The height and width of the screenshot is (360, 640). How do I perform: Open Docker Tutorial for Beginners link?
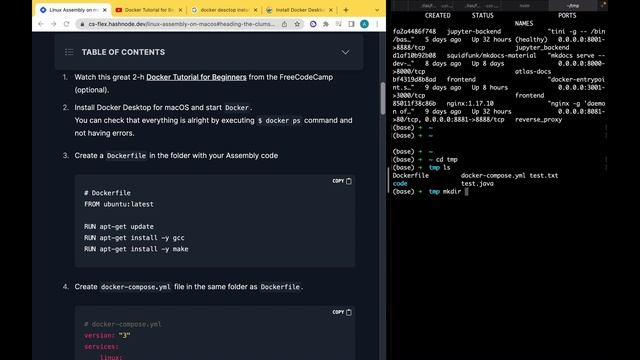coord(196,77)
